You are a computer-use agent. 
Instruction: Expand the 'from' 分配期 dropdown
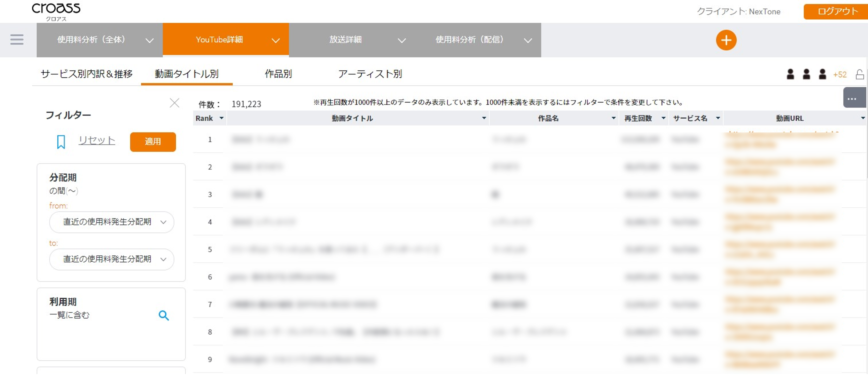click(111, 222)
